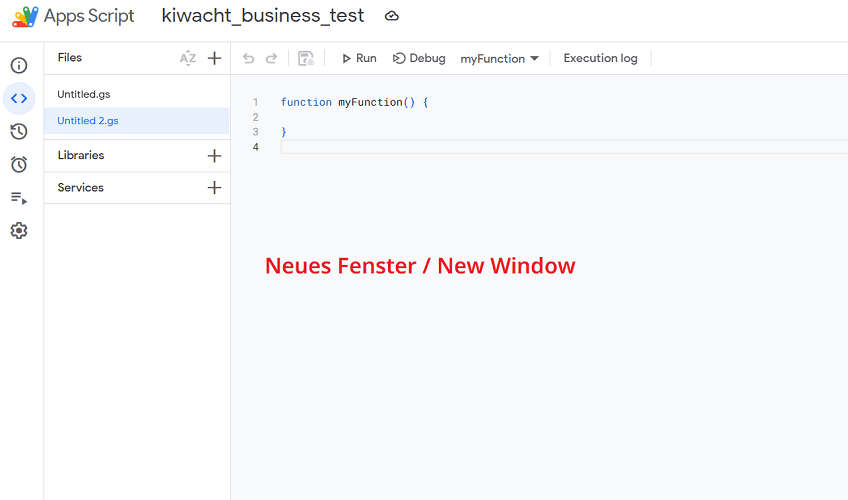
Task: Click the Undo arrow in toolbar
Action: coord(248,58)
